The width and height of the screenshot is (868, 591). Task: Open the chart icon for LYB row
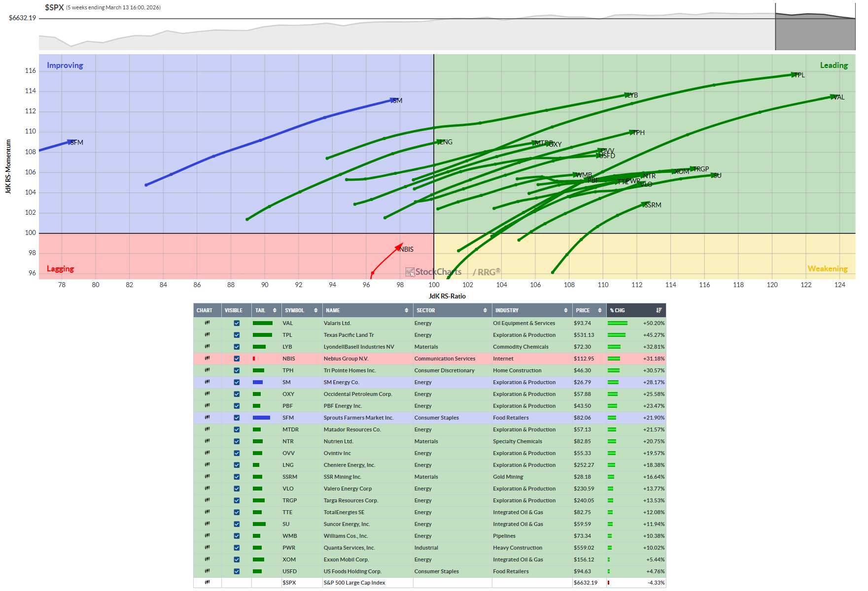208,347
